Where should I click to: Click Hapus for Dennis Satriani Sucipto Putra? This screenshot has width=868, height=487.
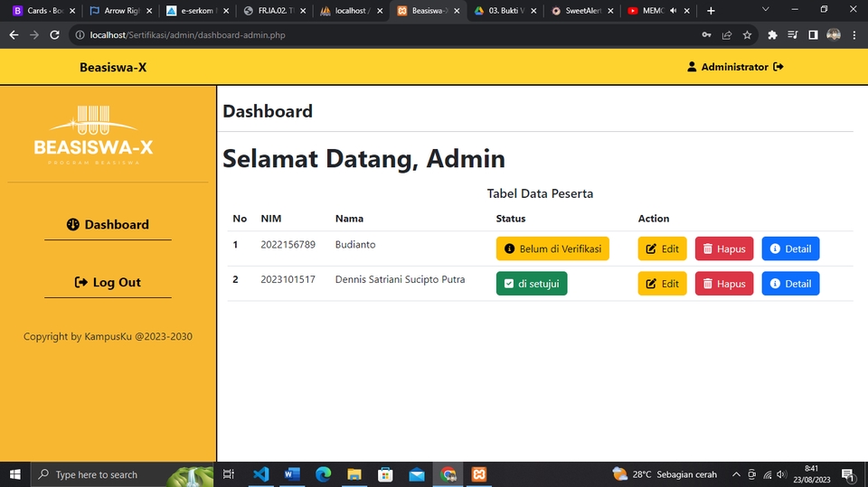(x=724, y=284)
